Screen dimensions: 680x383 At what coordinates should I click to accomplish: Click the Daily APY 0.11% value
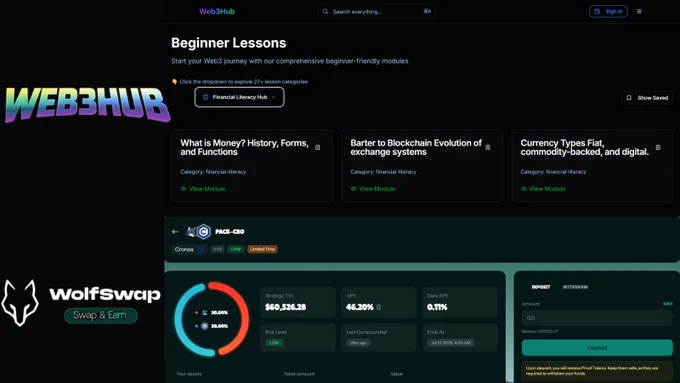tap(437, 307)
